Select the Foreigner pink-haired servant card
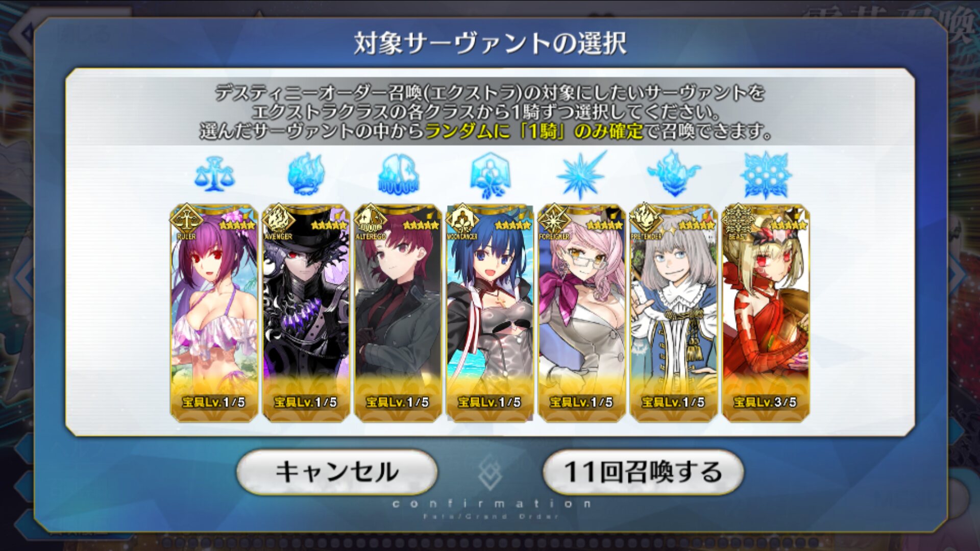 [x=582, y=313]
